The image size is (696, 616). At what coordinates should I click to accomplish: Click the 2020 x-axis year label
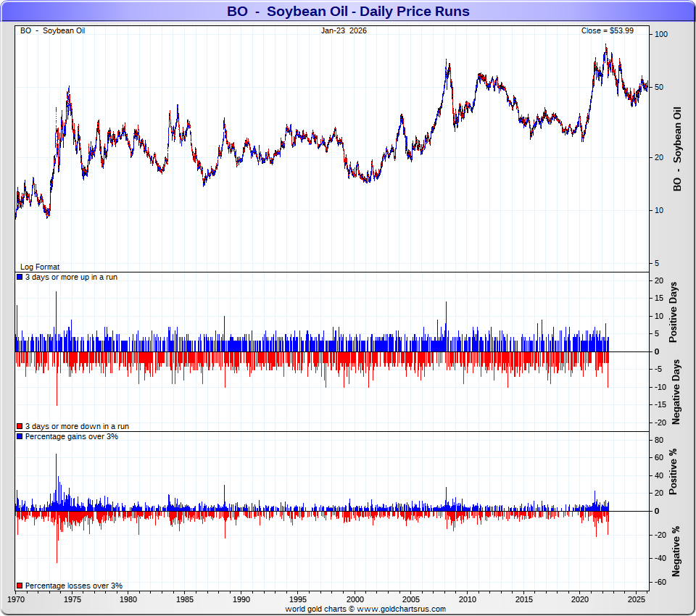[580, 599]
